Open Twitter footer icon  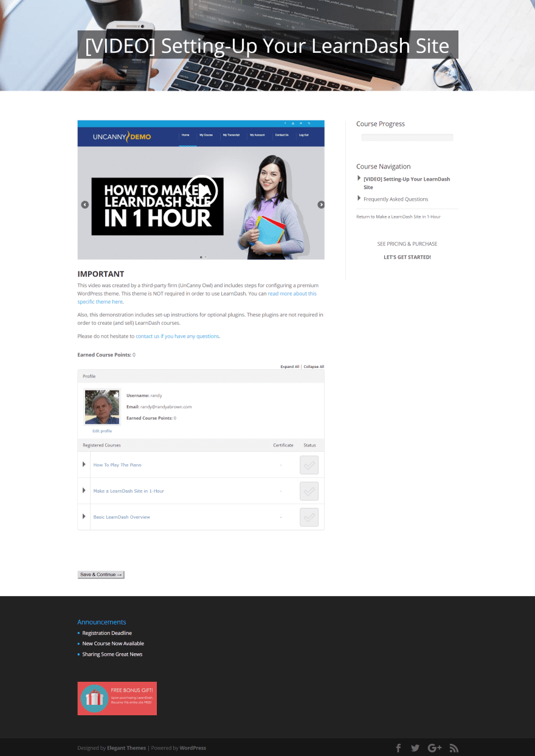[415, 748]
